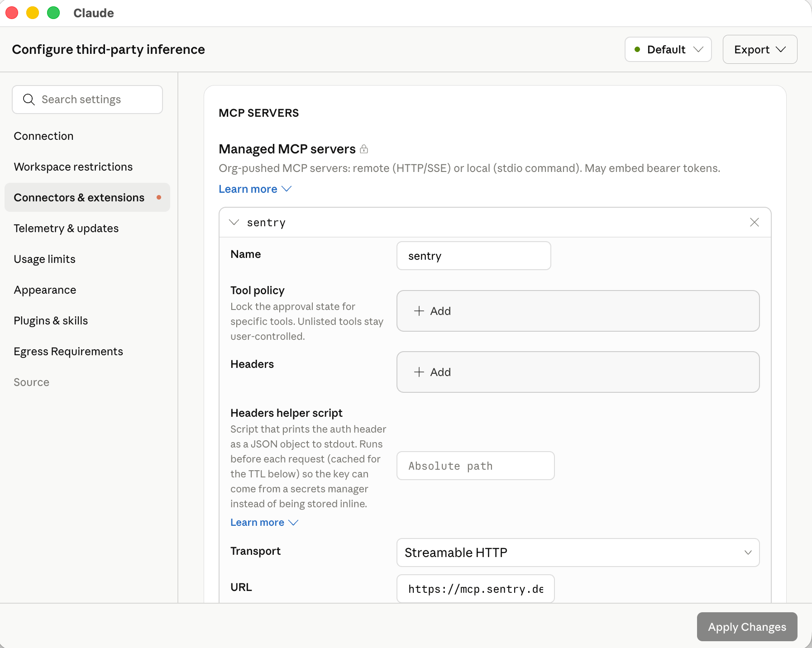
Task: Click the orange dot next to Connectors & extensions
Action: [159, 197]
